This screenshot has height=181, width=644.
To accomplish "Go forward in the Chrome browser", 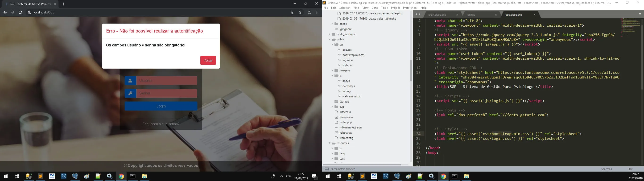I will coord(13,12).
